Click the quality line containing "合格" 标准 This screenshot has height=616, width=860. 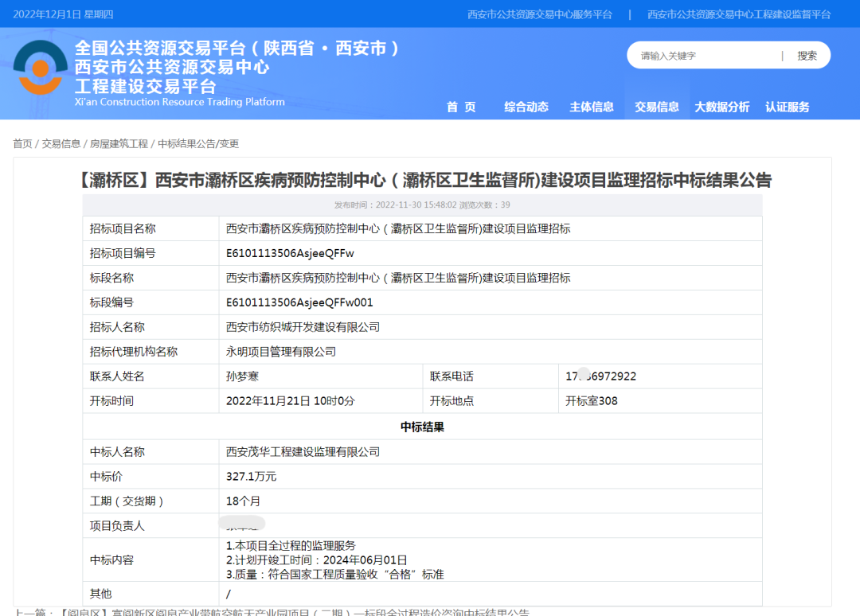click(334, 575)
